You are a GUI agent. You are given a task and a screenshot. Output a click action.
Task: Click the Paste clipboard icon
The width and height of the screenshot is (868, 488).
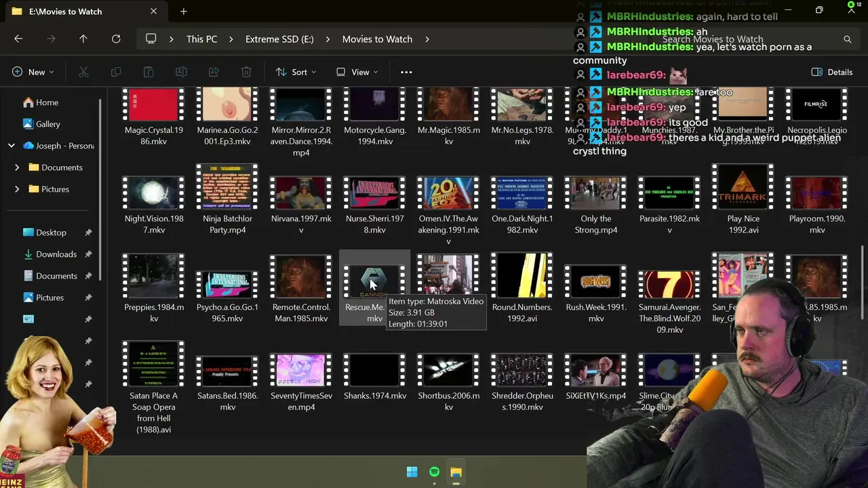[149, 72]
